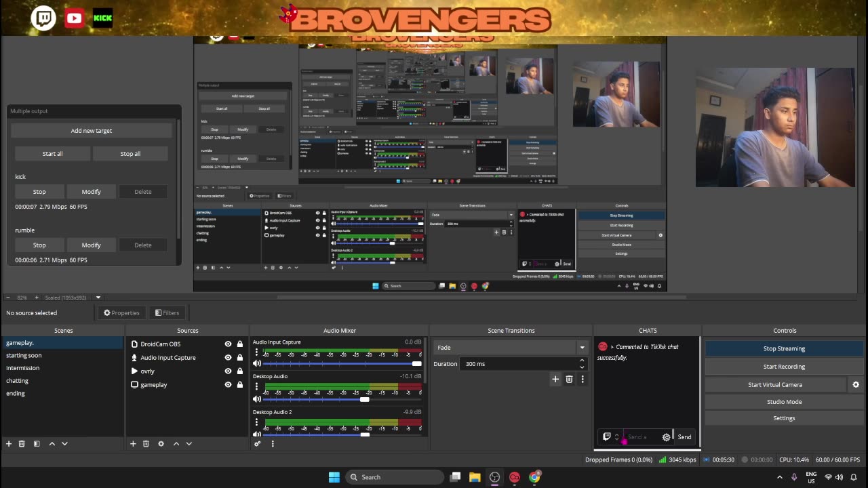Image resolution: width=868 pixels, height=488 pixels.
Task: Click Stop Streaming button
Action: pyautogui.click(x=784, y=348)
